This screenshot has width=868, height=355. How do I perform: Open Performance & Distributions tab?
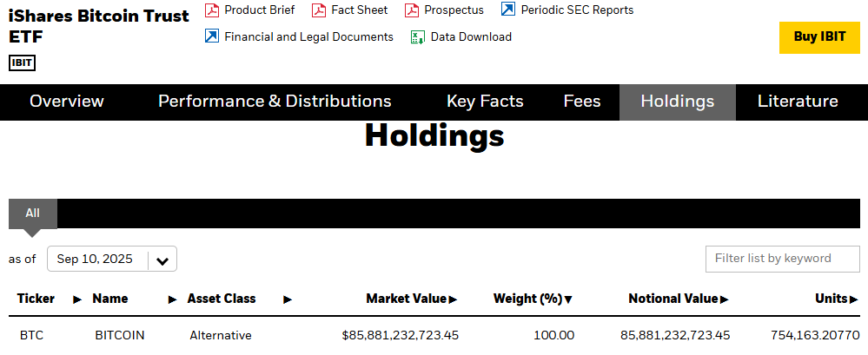275,102
